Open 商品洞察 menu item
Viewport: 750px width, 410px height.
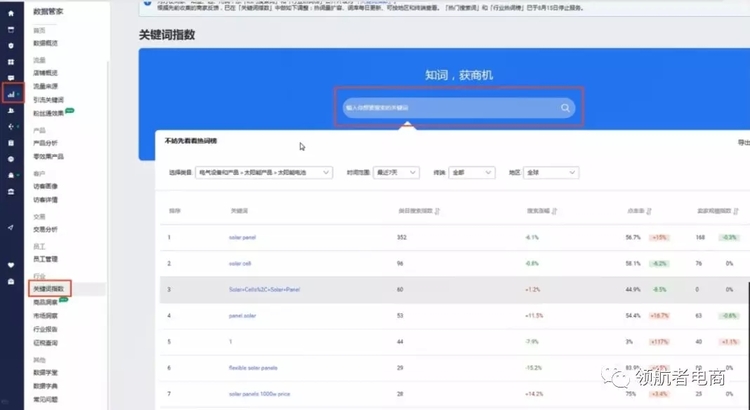(45, 302)
